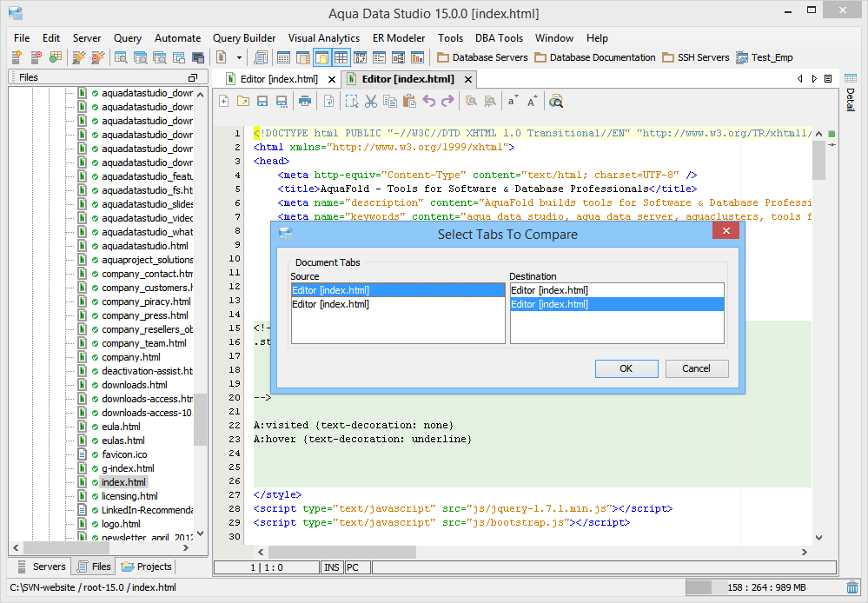Select second Editor [index.html] in Source list
868x603 pixels.
pos(331,304)
